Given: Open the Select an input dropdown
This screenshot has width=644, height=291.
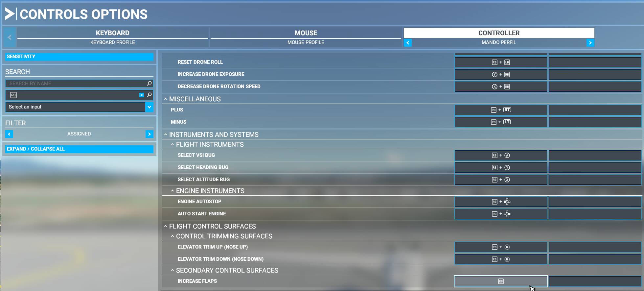Looking at the screenshot, I should tap(149, 107).
